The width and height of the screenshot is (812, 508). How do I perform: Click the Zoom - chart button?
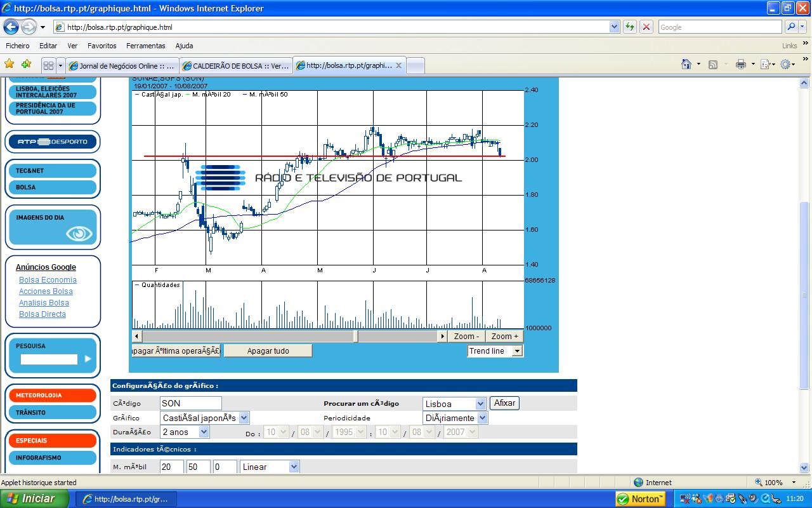[x=466, y=337]
